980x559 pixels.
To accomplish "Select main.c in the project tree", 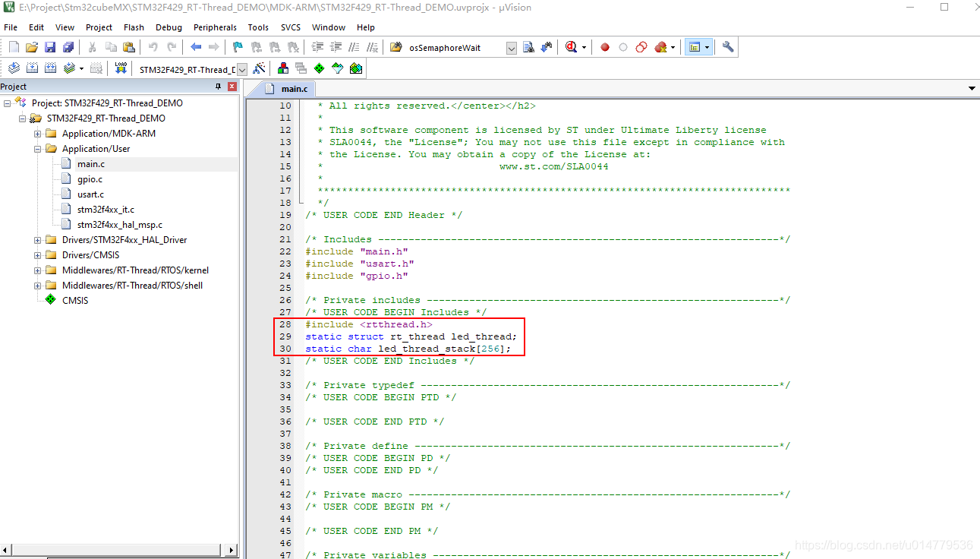I will 91,164.
